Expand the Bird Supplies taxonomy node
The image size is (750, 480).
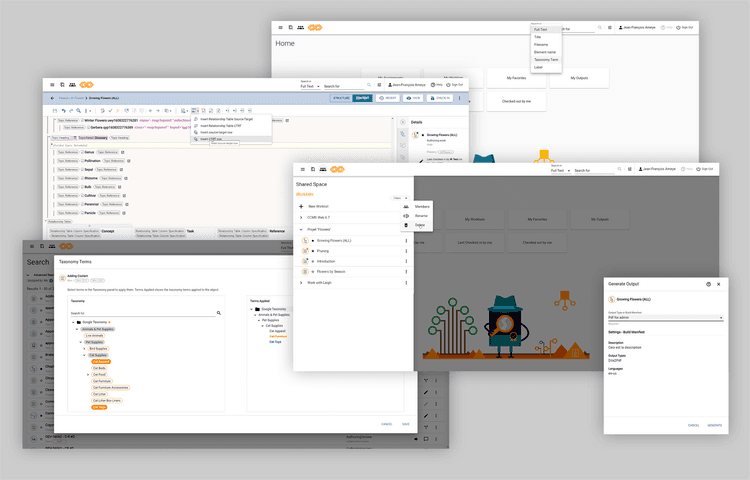tap(85, 349)
